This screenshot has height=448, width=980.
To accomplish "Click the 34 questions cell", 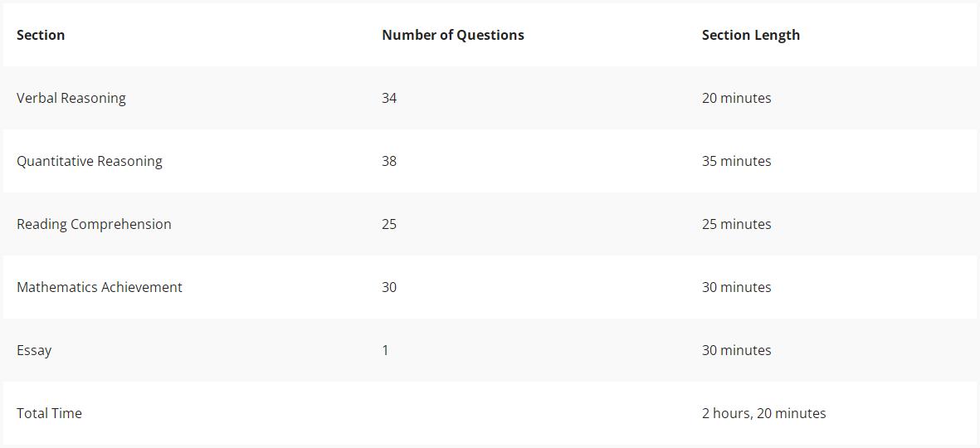I will pyautogui.click(x=389, y=98).
